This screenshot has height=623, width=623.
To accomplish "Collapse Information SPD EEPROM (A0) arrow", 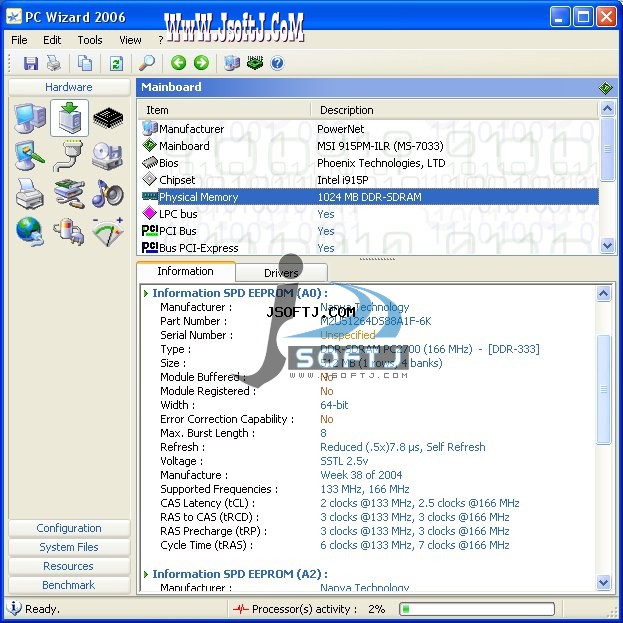I will click(146, 294).
